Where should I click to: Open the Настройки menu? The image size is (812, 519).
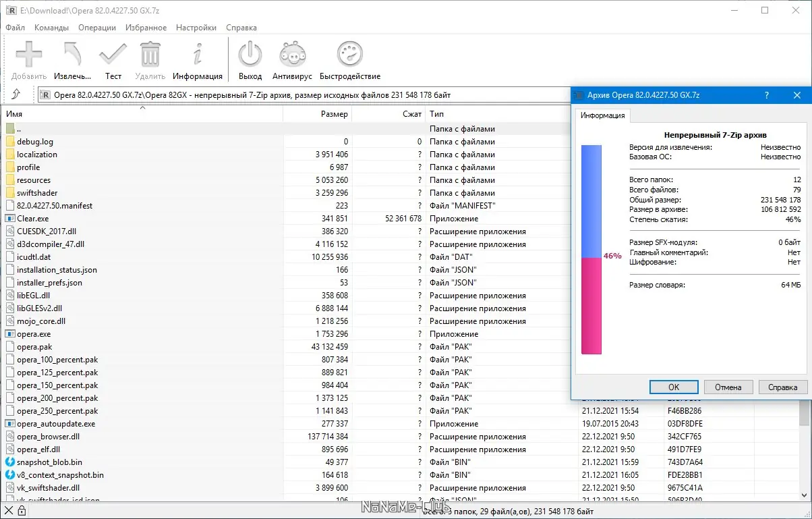point(196,28)
